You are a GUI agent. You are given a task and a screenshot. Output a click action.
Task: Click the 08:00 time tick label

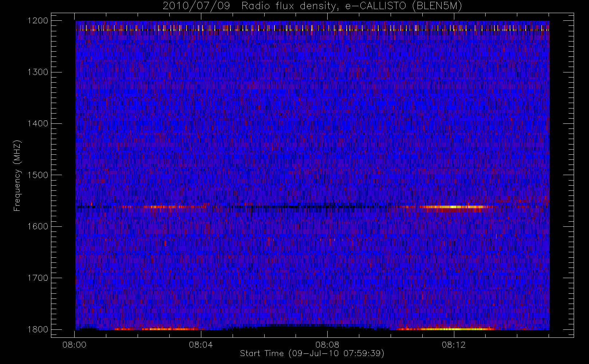click(74, 345)
